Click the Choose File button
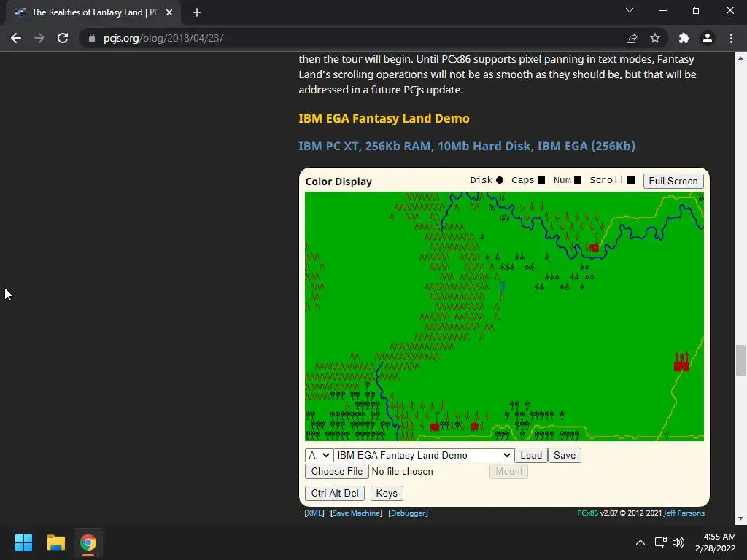 [x=337, y=472]
